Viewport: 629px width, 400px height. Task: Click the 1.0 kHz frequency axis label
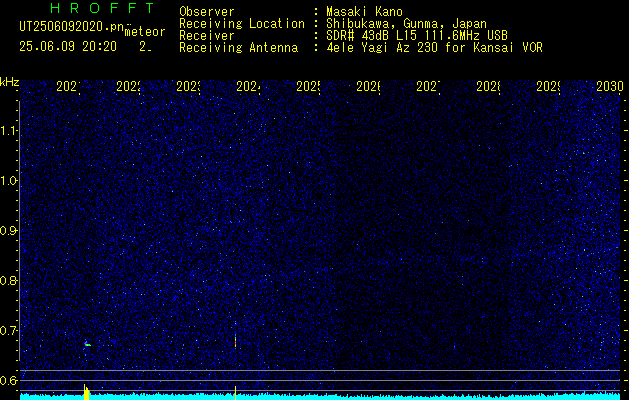pos(8,181)
